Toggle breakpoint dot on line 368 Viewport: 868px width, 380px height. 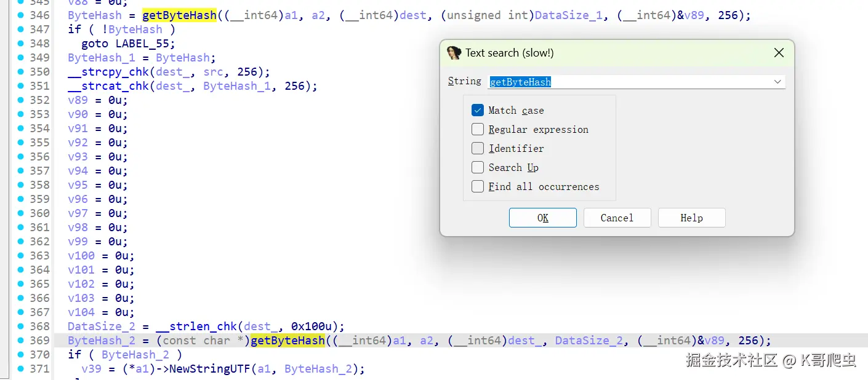pyautogui.click(x=21, y=326)
